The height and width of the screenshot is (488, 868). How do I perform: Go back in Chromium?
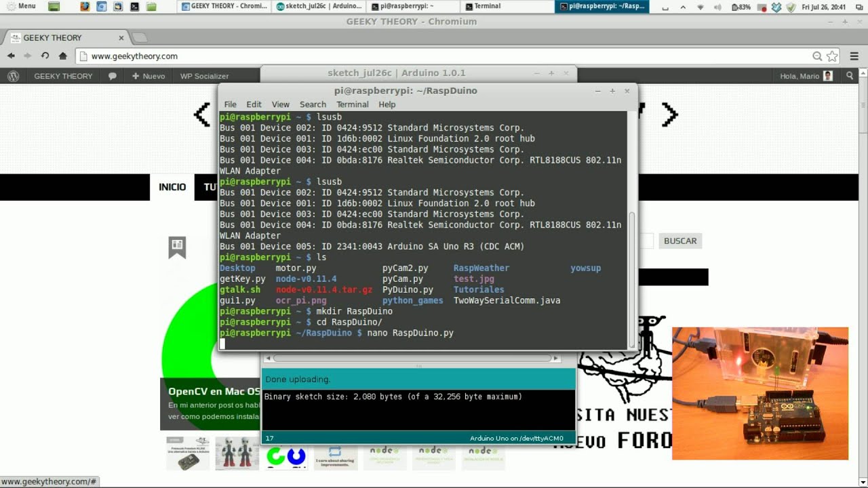pos(11,56)
